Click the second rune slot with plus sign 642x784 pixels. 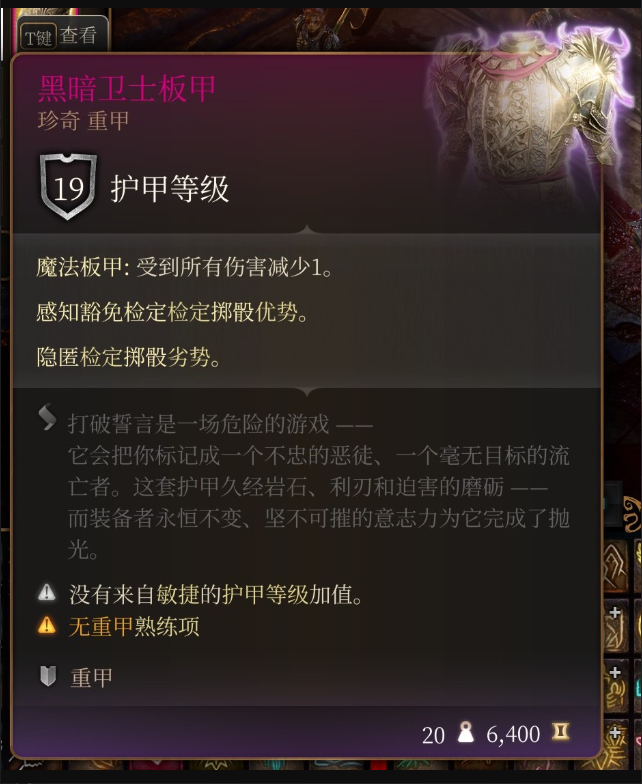pyautogui.click(x=615, y=627)
